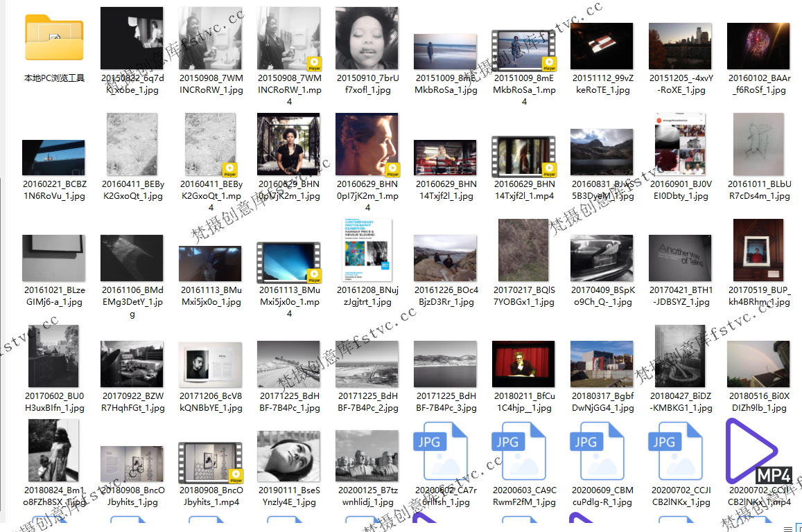802x532 pixels.
Task: Open video 20161113_BMuMxi5jx0o_1.mp4
Action: 289,262
